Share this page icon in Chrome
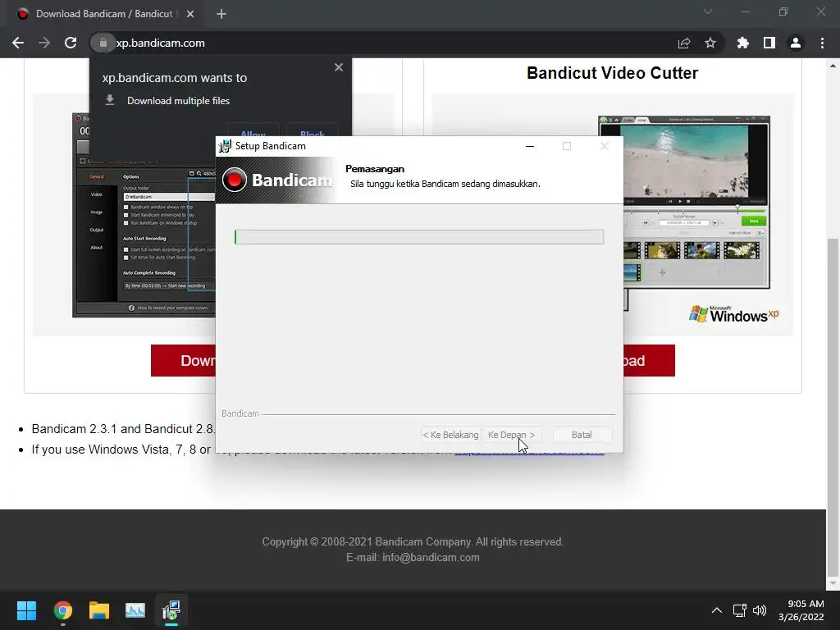Image resolution: width=840 pixels, height=630 pixels. click(x=684, y=43)
